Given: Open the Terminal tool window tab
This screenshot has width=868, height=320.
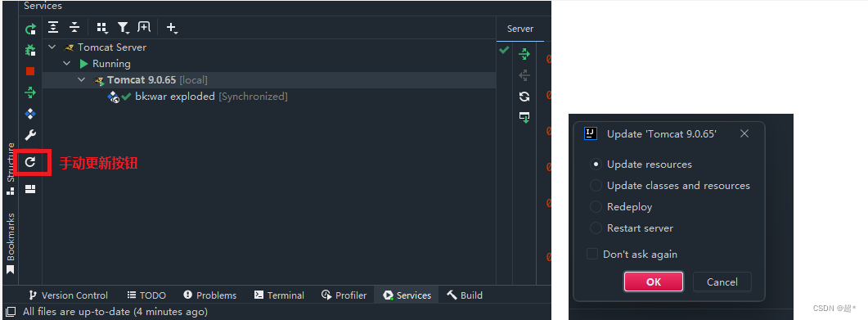Looking at the screenshot, I should [279, 295].
